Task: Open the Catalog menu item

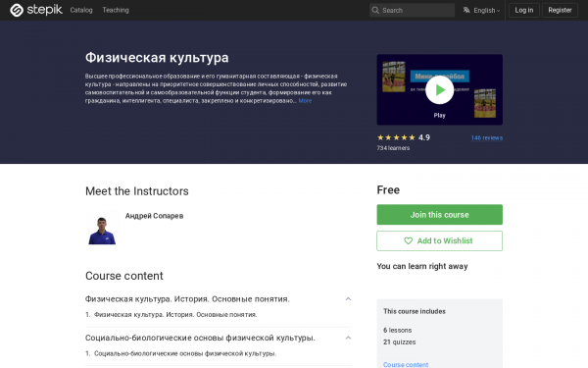Action: [81, 10]
